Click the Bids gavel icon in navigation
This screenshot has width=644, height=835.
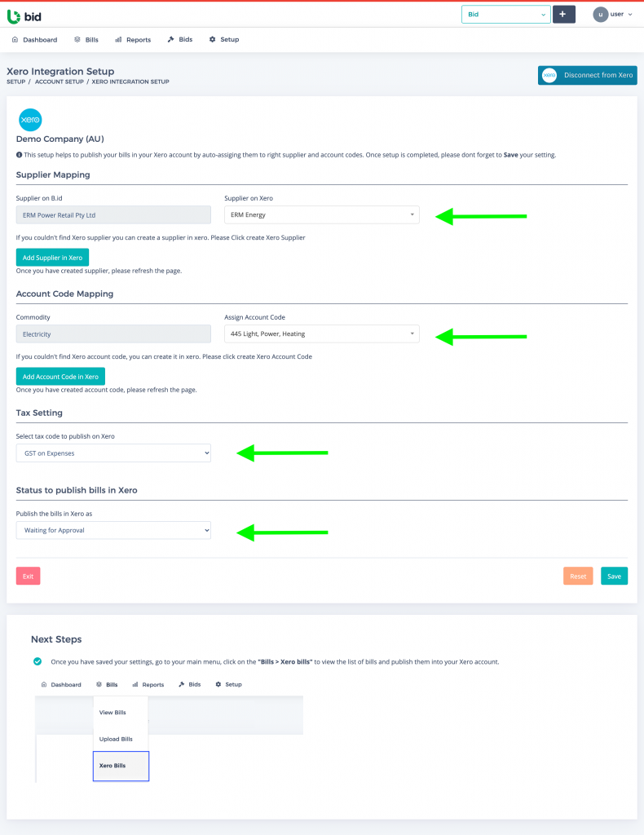click(171, 39)
